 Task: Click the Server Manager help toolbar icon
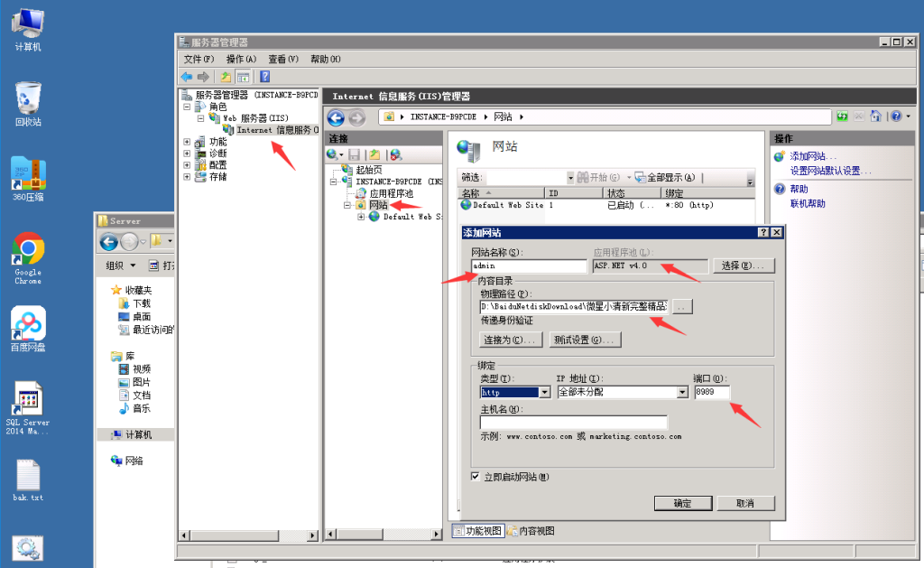point(265,77)
